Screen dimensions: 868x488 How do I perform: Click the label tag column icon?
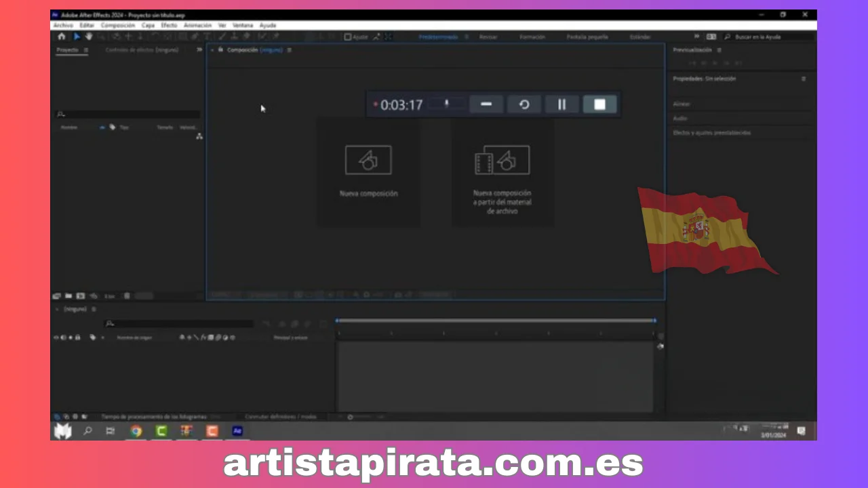113,127
